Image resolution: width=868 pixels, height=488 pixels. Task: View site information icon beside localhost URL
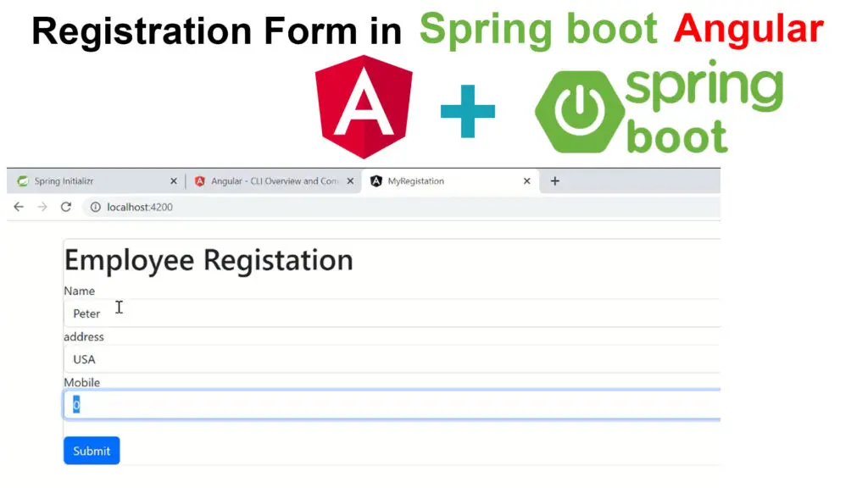(95, 207)
